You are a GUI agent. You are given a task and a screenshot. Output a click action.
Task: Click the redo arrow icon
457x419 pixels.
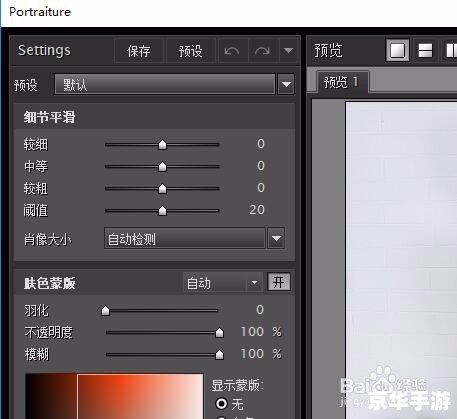[x=262, y=51]
